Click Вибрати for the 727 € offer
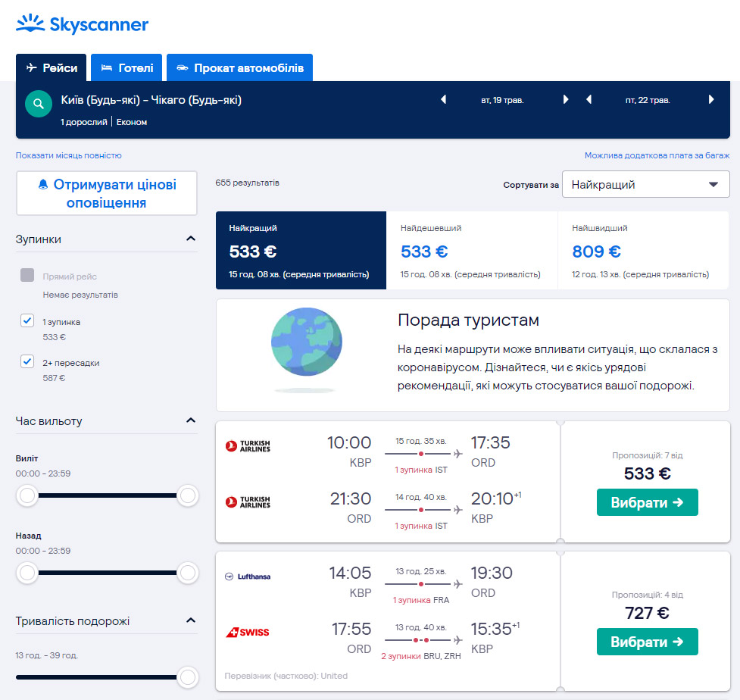The image size is (740, 700). coord(647,642)
